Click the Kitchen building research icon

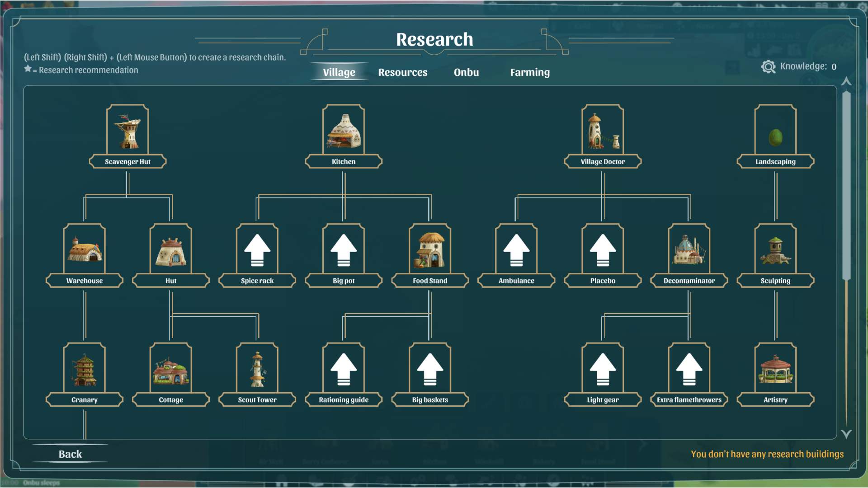click(344, 131)
